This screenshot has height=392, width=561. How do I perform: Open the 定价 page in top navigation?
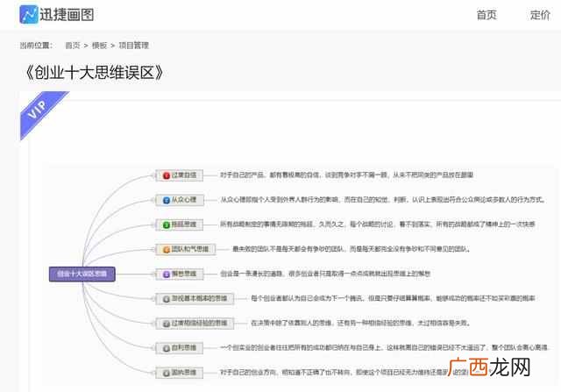[540, 15]
